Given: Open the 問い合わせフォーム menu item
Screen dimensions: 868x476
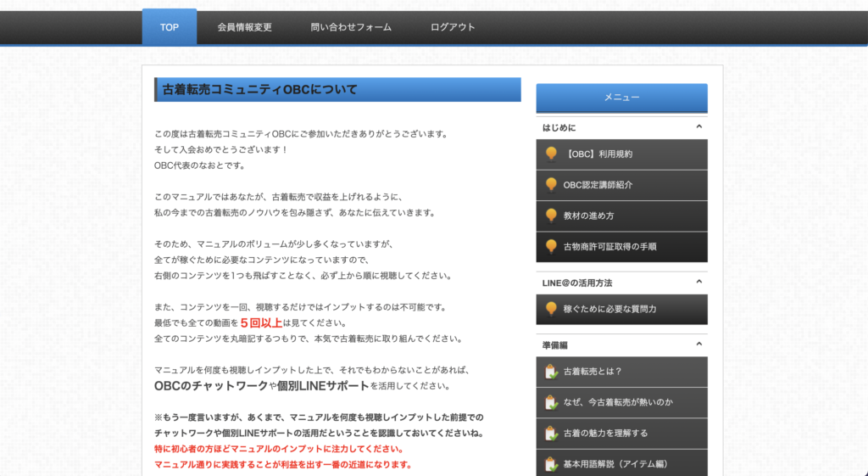Looking at the screenshot, I should (351, 27).
